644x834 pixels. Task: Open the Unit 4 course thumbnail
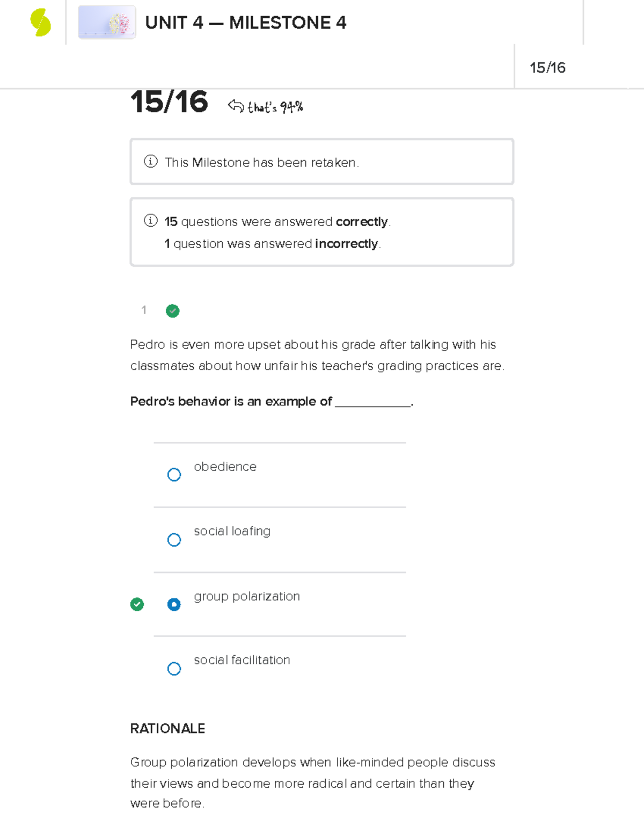point(107,23)
